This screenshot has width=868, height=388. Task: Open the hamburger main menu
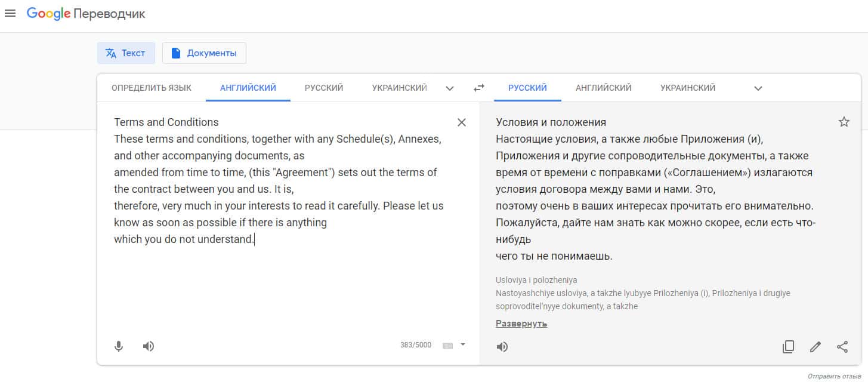pyautogui.click(x=10, y=14)
